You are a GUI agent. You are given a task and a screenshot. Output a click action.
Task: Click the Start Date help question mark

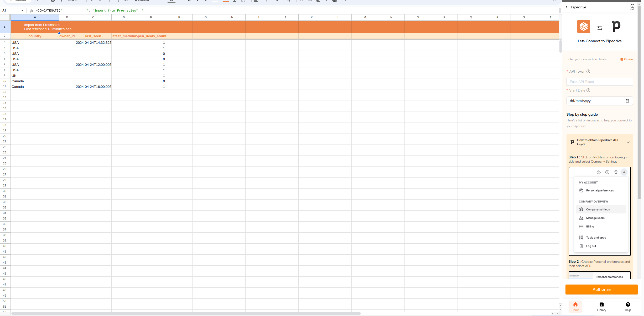pos(588,90)
